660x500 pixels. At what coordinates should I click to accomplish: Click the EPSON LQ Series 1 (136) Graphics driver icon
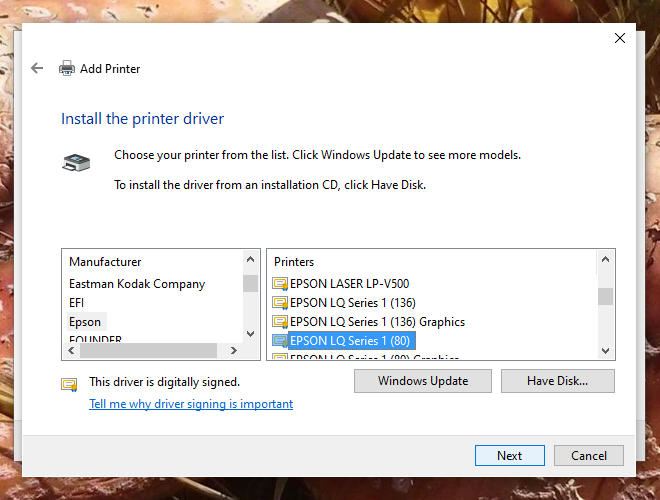pyautogui.click(x=279, y=322)
